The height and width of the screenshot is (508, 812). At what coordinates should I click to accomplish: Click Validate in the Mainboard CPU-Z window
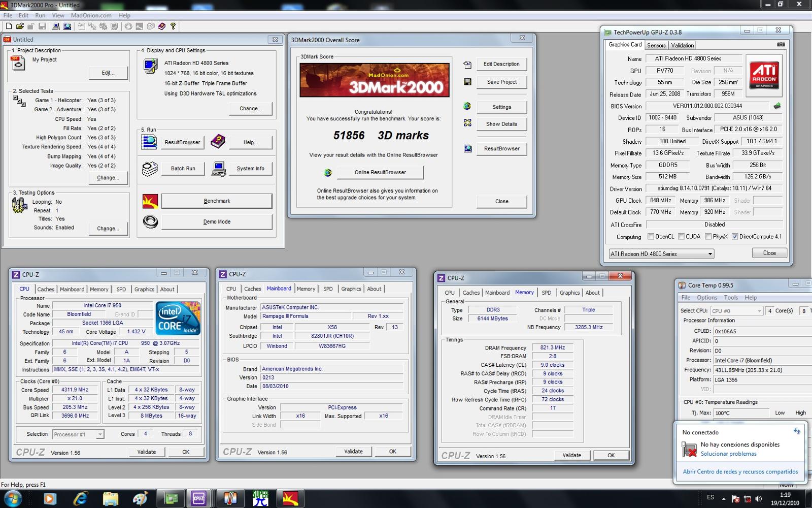[x=353, y=451]
